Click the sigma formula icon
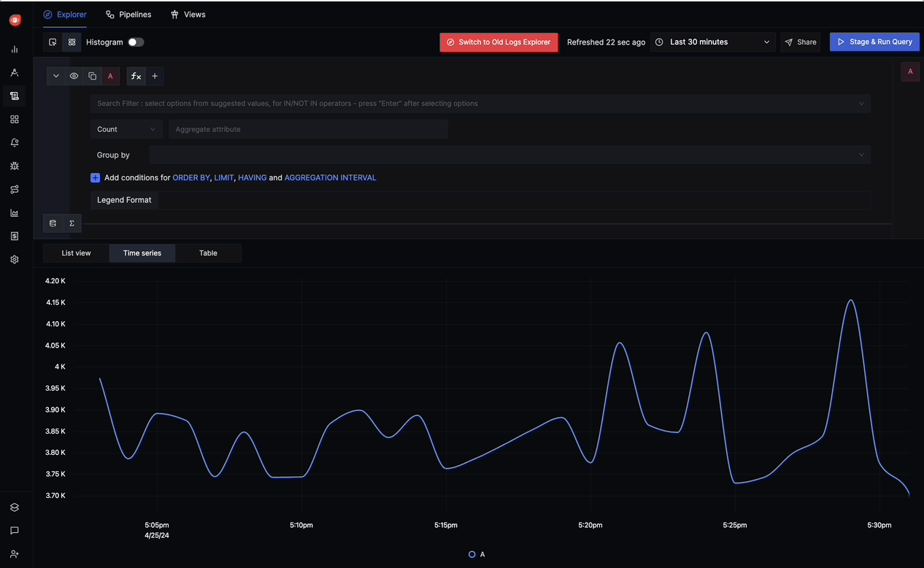924x568 pixels. 72,223
